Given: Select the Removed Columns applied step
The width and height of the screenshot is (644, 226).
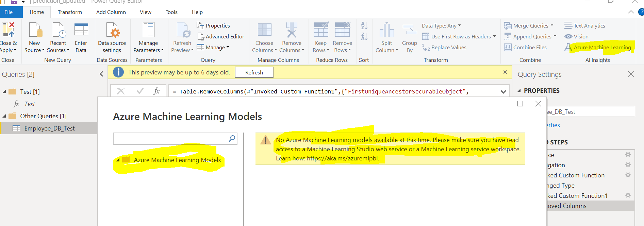Looking at the screenshot, I should [x=591, y=206].
